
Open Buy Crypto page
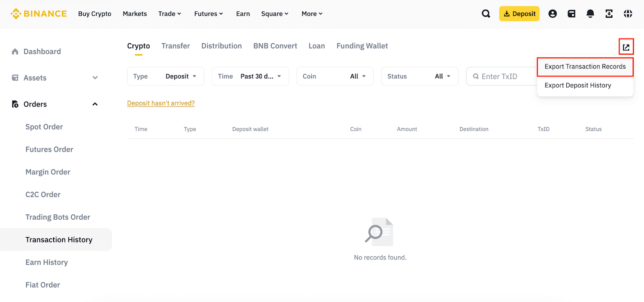click(x=95, y=14)
